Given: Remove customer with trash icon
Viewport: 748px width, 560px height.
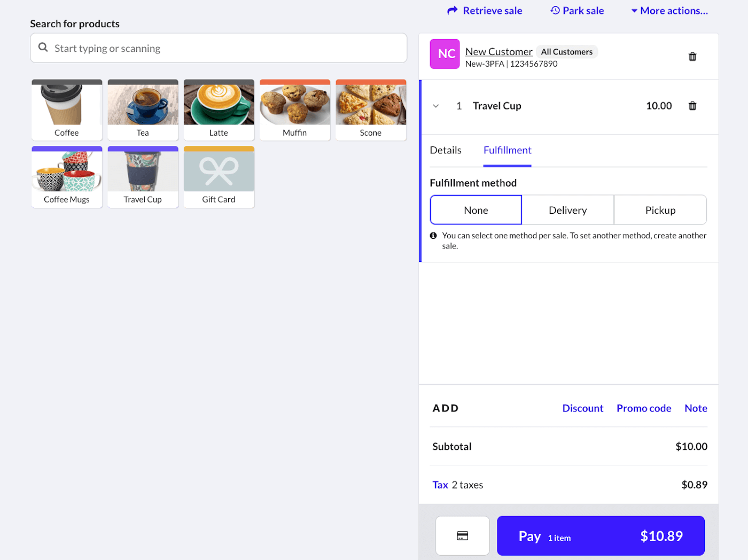Looking at the screenshot, I should click(x=692, y=57).
